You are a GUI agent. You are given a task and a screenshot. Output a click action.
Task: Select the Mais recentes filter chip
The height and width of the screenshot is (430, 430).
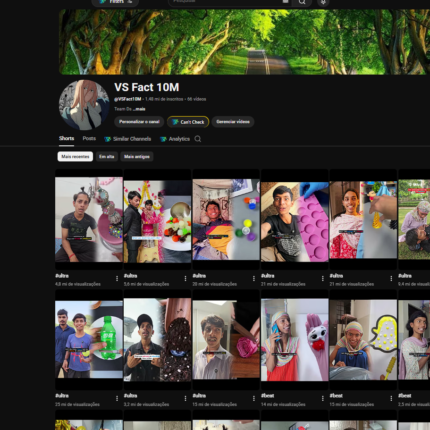click(75, 157)
